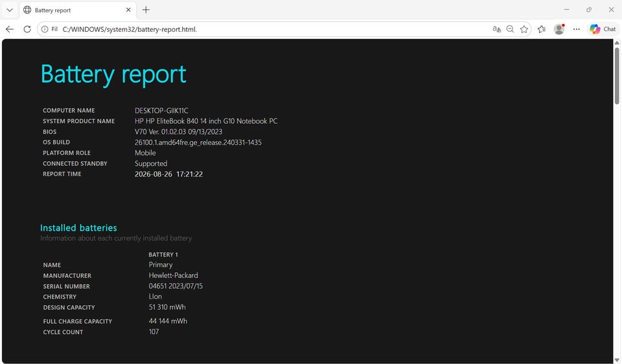Add this page to favorites
Screen dimensions: 622x364
(524, 29)
